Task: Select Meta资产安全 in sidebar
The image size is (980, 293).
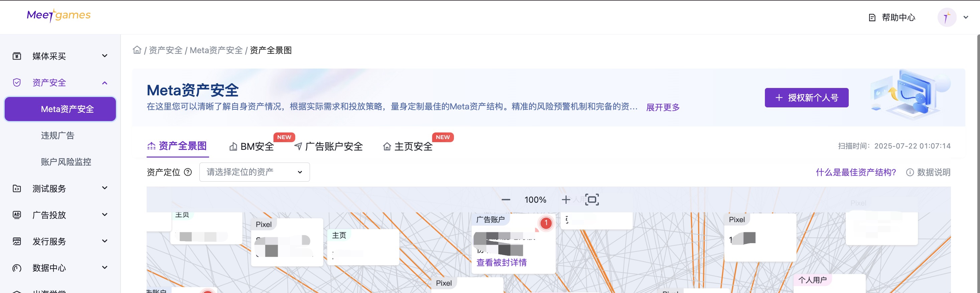Action: [60, 109]
